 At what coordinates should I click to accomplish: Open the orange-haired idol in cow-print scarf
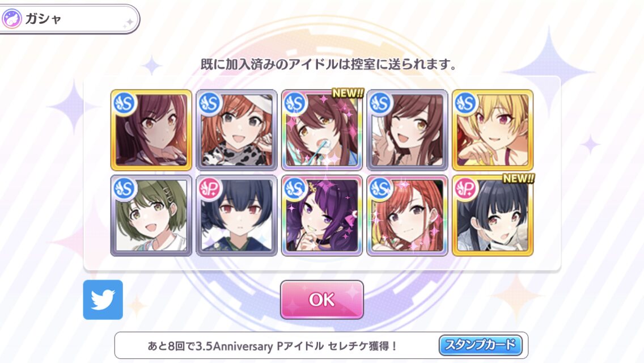[x=236, y=130]
